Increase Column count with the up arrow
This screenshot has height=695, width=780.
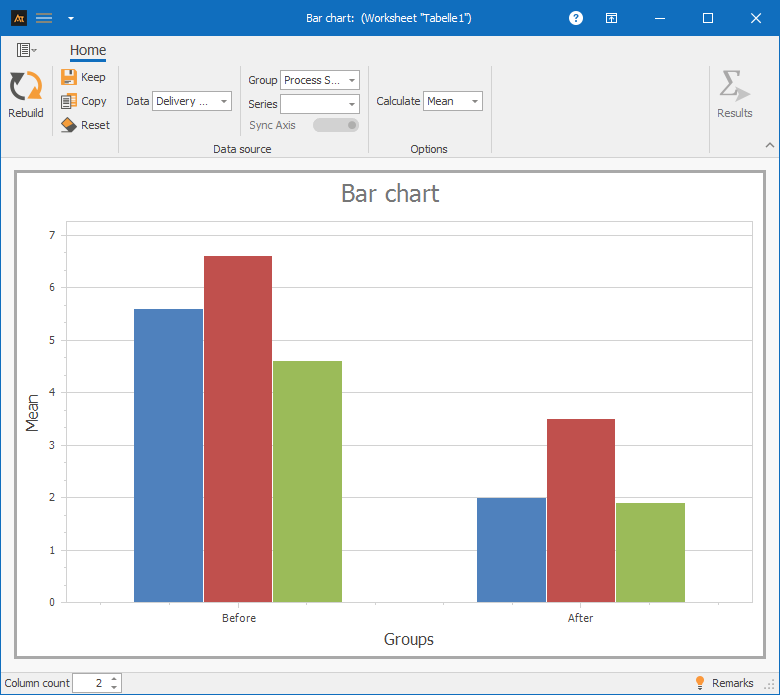click(114, 679)
